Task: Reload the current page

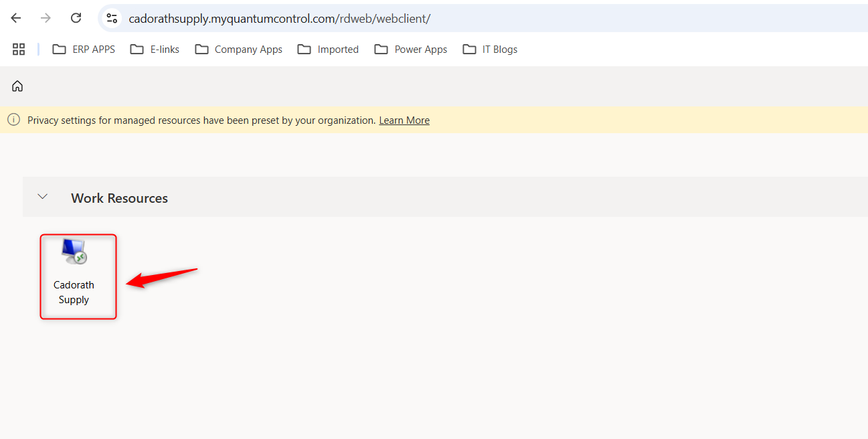Action: pos(76,18)
